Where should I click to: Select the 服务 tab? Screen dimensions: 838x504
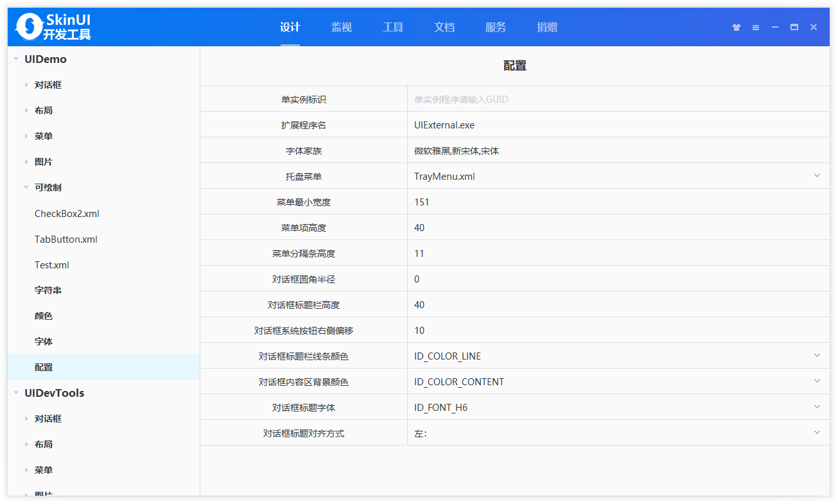click(x=496, y=27)
